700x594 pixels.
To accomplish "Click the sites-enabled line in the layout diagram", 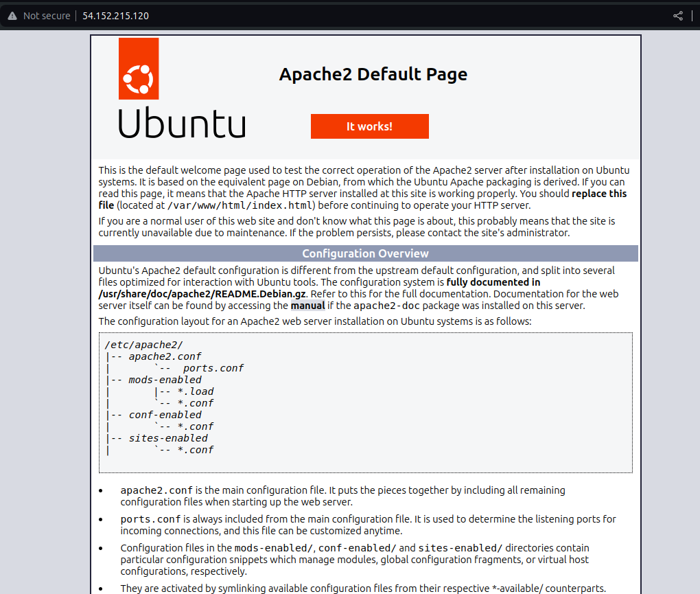I will tap(169, 437).
